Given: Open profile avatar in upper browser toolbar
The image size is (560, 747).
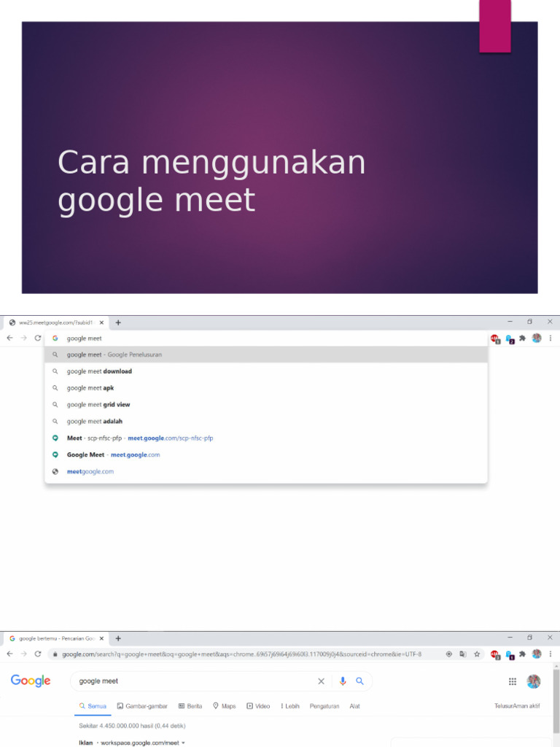Looking at the screenshot, I should click(x=537, y=338).
